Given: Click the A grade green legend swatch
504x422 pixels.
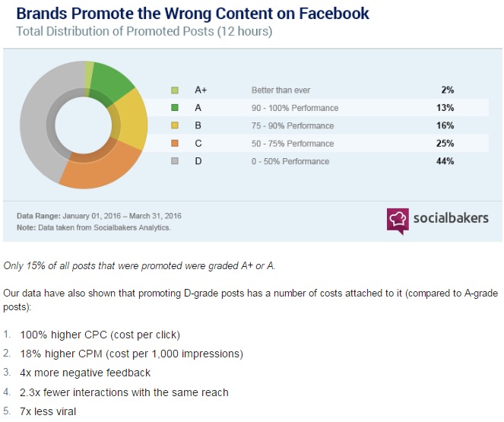Looking at the screenshot, I should click(174, 108).
